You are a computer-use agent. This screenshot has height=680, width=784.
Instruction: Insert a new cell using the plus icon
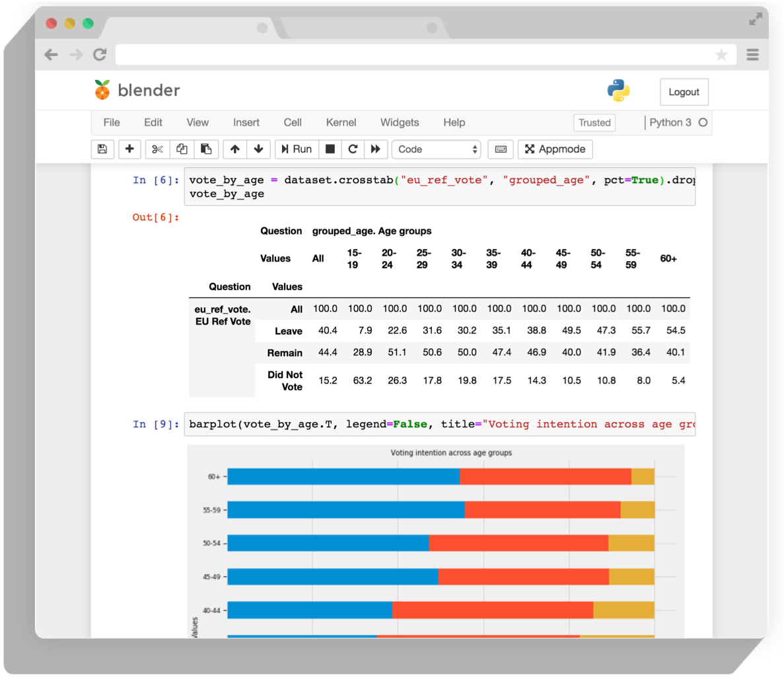(129, 149)
